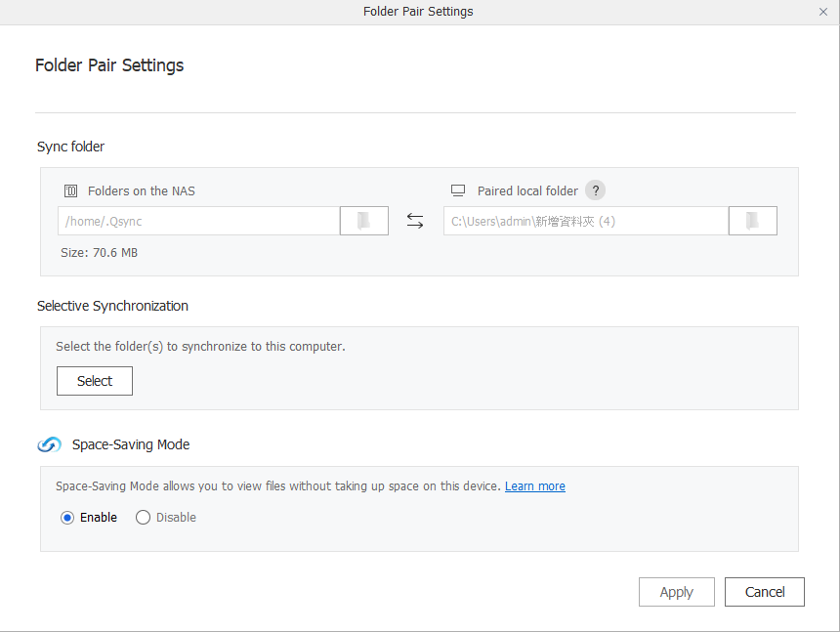Image resolution: width=840 pixels, height=632 pixels.
Task: Click the NAS icon beside Folders on the NAS
Action: pos(70,191)
